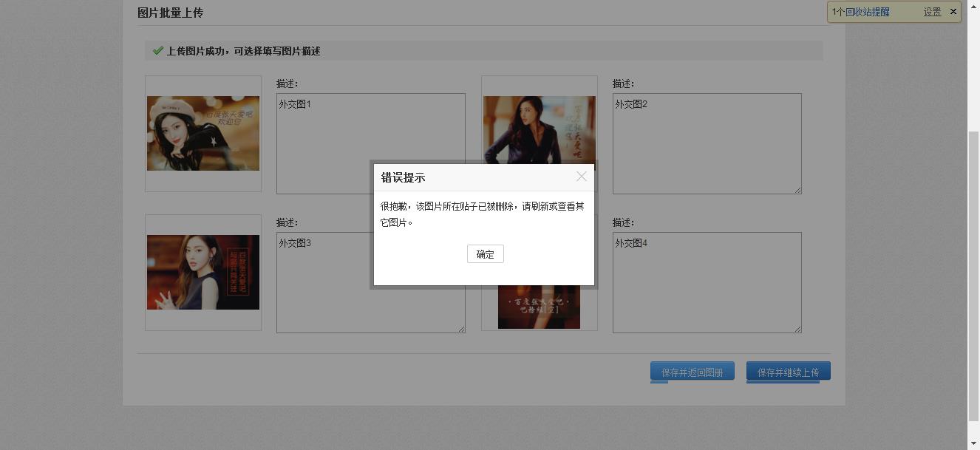Select the 外交图1 thumbnail with white beret
Image resolution: width=980 pixels, height=450 pixels.
click(x=203, y=133)
